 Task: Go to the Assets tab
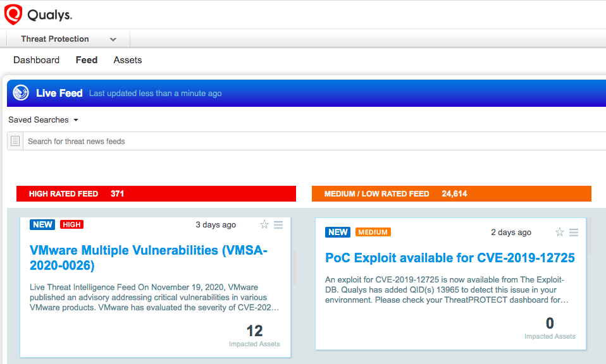click(128, 60)
